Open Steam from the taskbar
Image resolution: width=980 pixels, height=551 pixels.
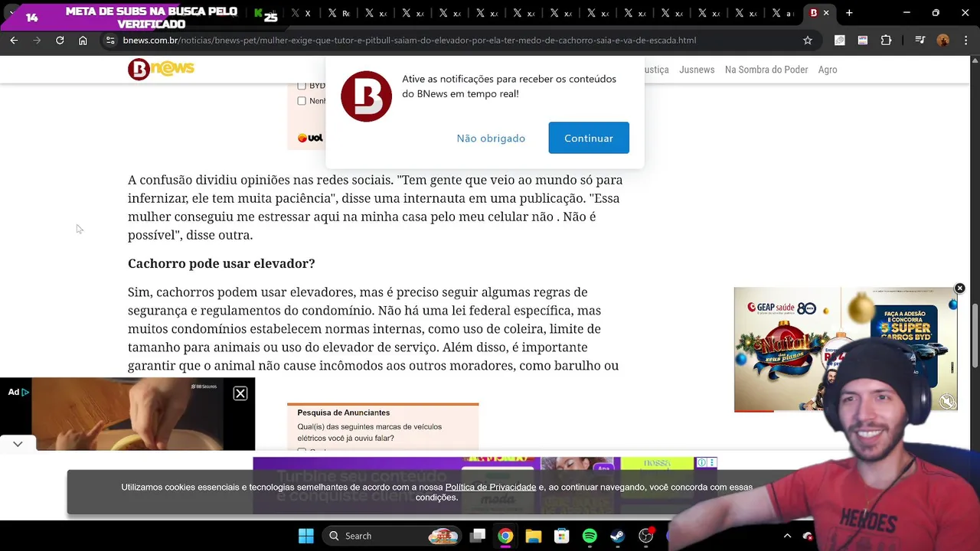point(618,536)
